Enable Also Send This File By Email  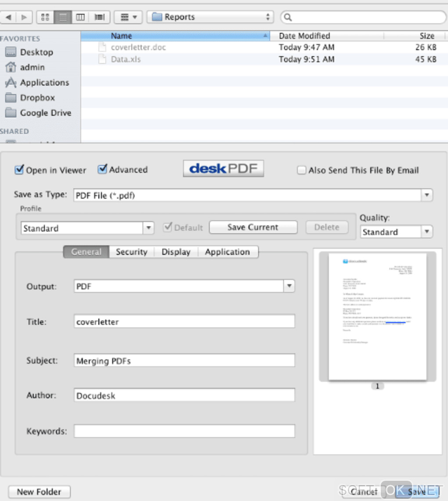click(301, 170)
